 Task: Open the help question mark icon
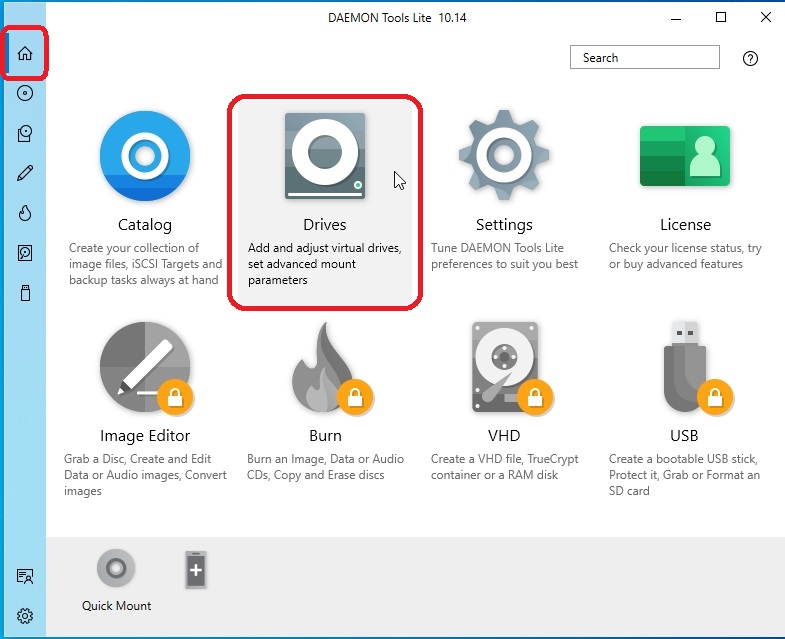[750, 59]
